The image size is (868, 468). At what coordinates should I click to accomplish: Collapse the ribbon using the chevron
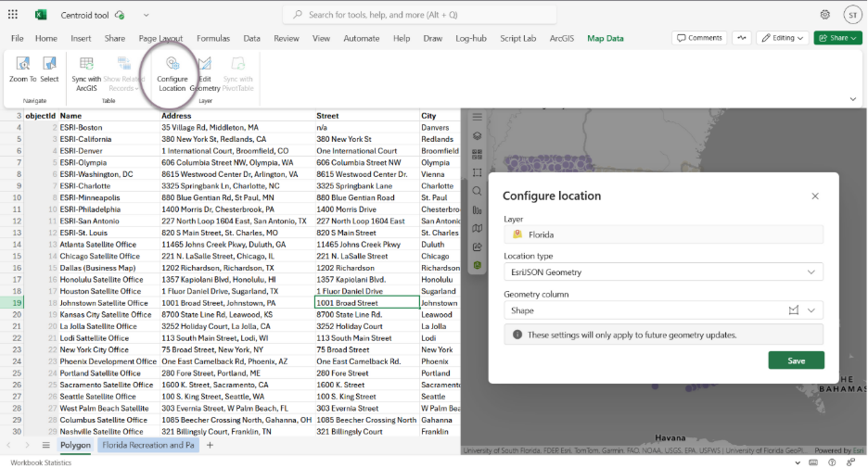click(853, 99)
